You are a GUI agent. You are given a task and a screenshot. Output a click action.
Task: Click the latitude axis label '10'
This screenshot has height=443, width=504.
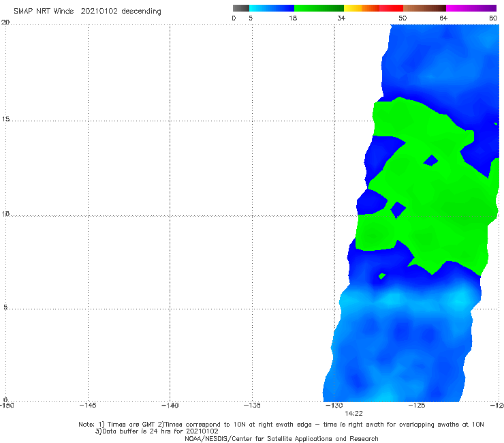5,213
